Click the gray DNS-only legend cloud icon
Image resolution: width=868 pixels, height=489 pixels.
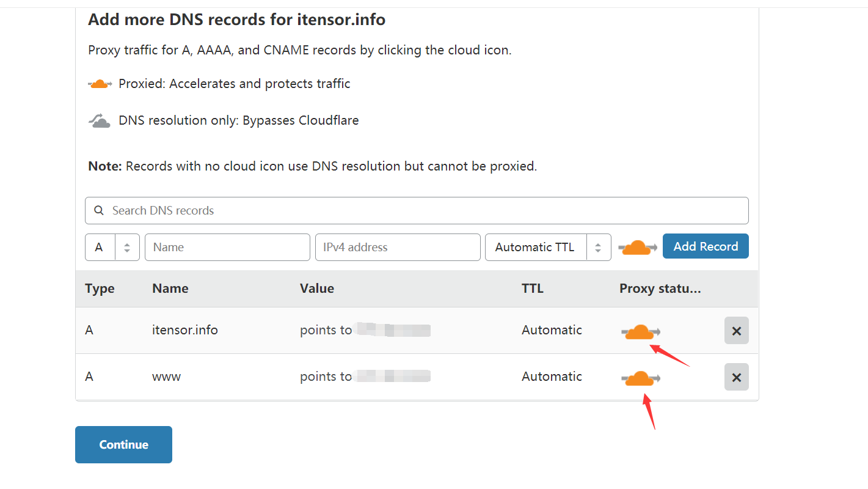(x=100, y=120)
